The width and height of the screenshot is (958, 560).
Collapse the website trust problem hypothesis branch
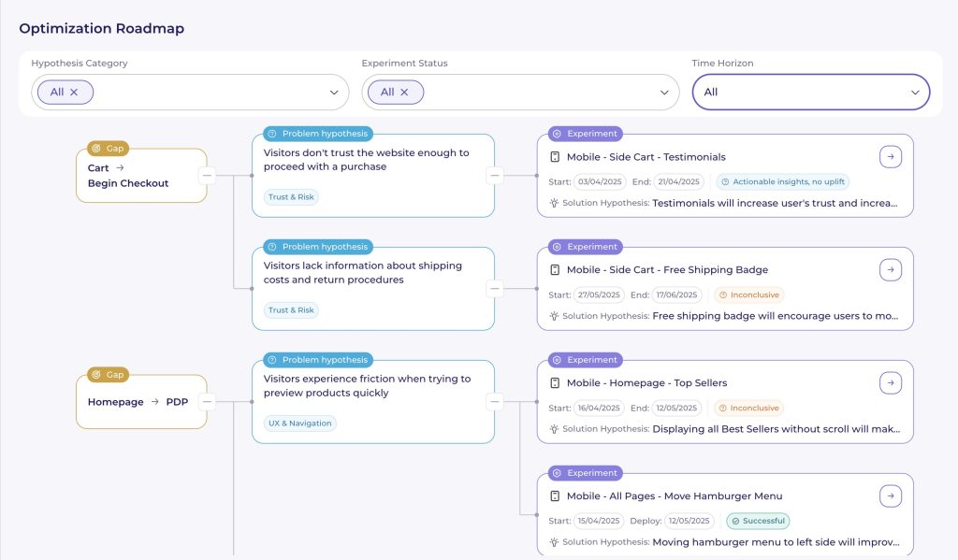[495, 176]
